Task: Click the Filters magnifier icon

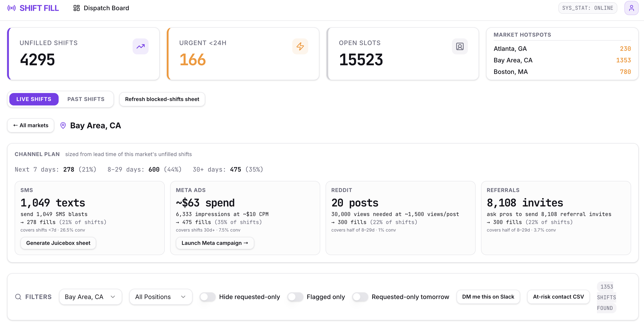Action: 18,297
